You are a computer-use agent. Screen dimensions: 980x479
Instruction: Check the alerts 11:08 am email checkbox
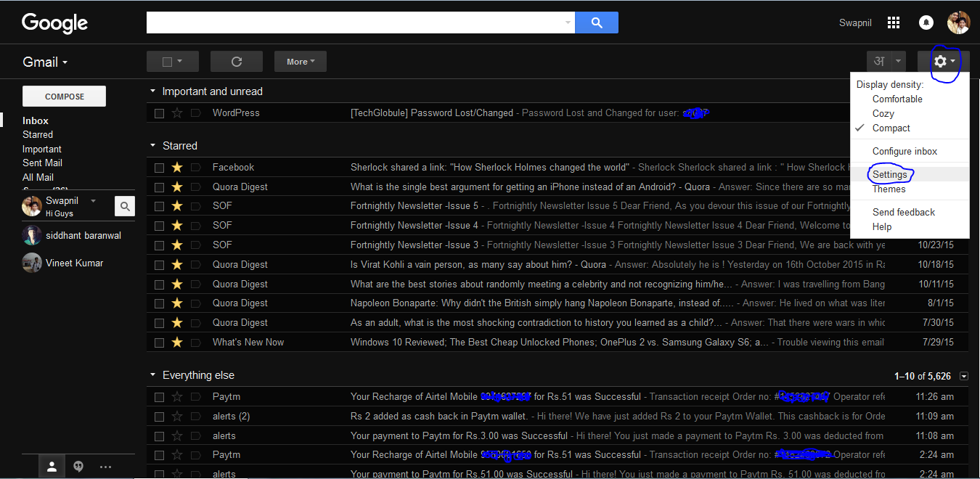pos(159,436)
